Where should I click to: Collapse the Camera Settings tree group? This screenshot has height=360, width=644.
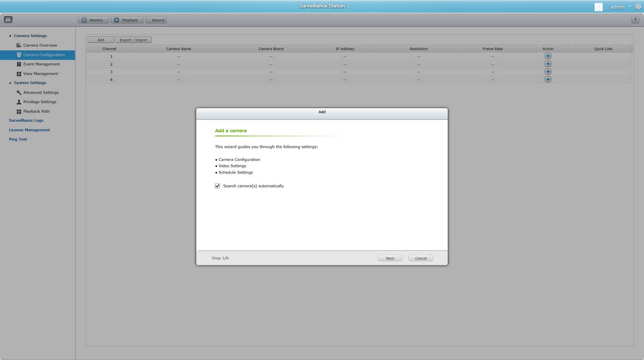[10, 36]
